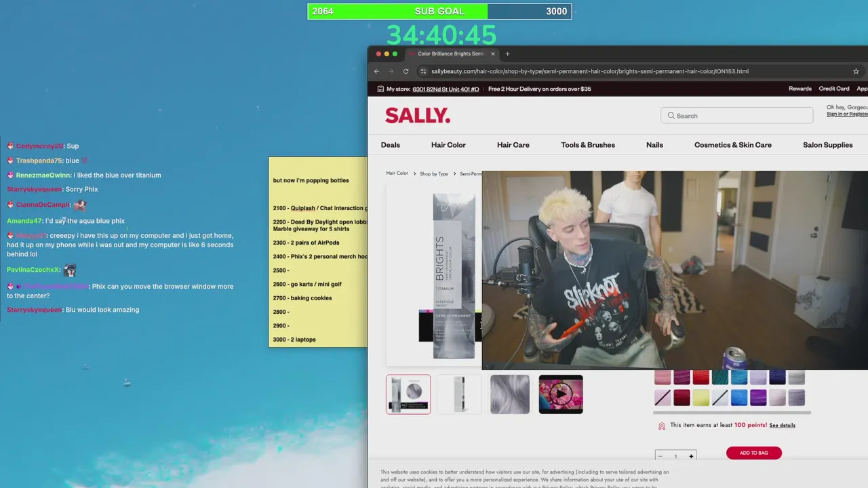The width and height of the screenshot is (868, 488).
Task: Choose the aqua blue swatch in the upper row
Action: click(x=739, y=377)
